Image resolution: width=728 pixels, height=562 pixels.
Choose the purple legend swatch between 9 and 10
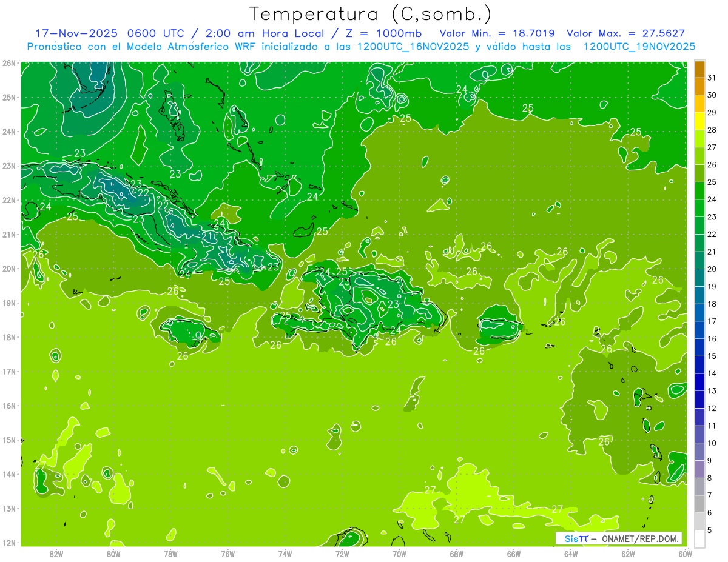tap(699, 451)
